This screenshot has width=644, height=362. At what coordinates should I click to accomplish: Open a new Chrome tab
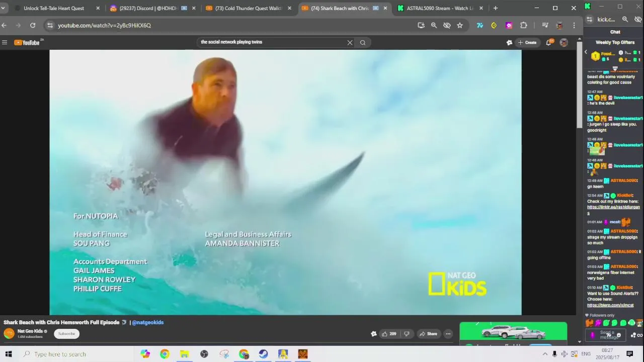(496, 8)
